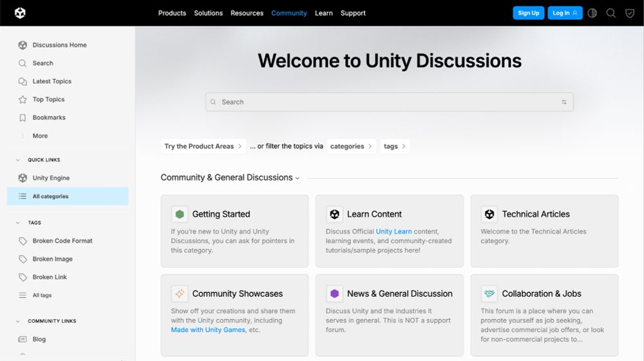This screenshot has width=644, height=361.
Task: Click the Top Topics star icon
Action: point(23,99)
